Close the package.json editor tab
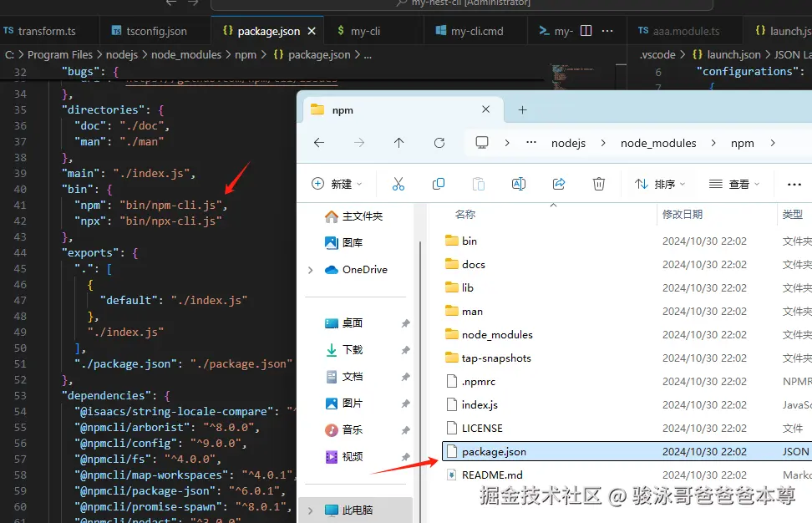Viewport: 812px width, 523px height. click(312, 31)
